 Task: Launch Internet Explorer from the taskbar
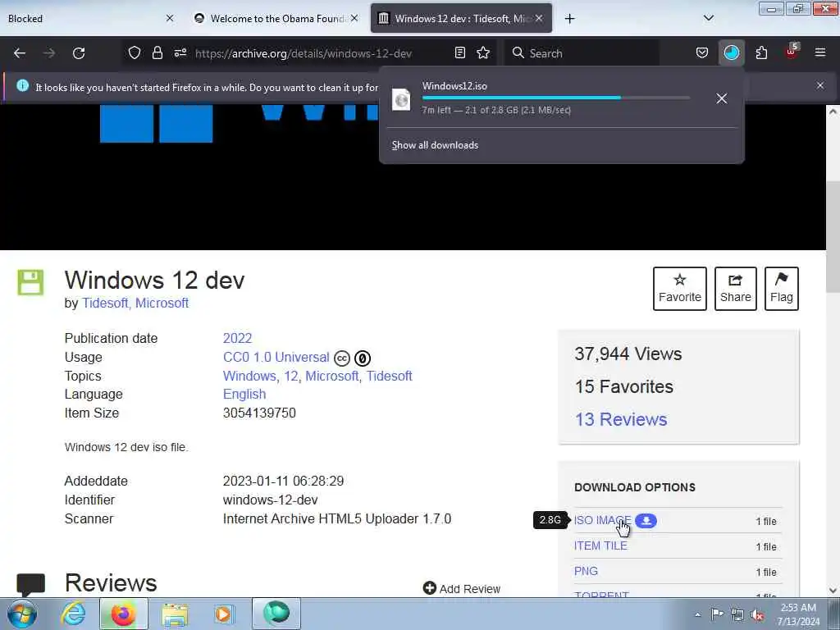[73, 614]
